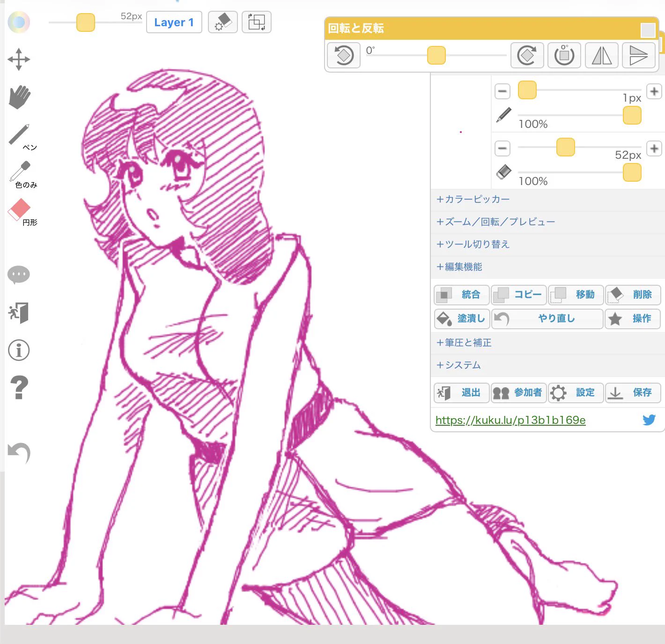Toggle the 回転と反転 panel square box
665x644 pixels.
(648, 30)
